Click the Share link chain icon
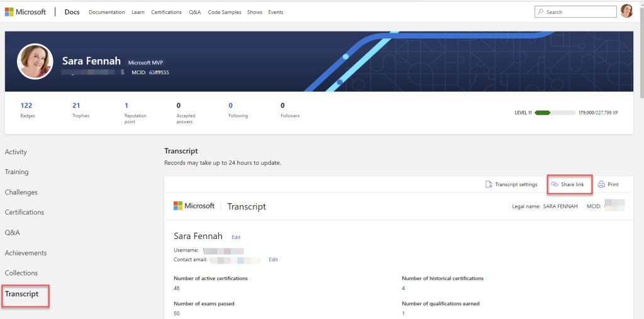Viewport: 644px width, 319px height. (555, 184)
